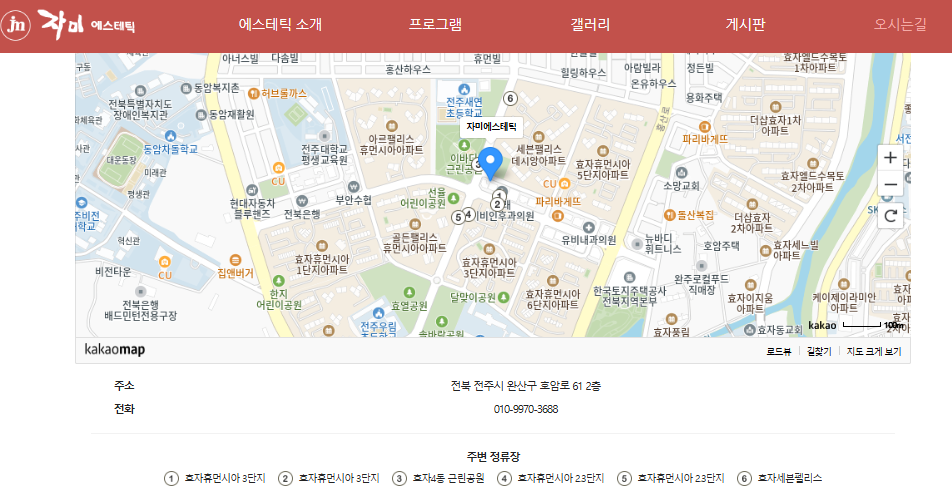952x495 pixels.
Task: Click the CU store icon near 비전타운
Action: tap(165, 262)
